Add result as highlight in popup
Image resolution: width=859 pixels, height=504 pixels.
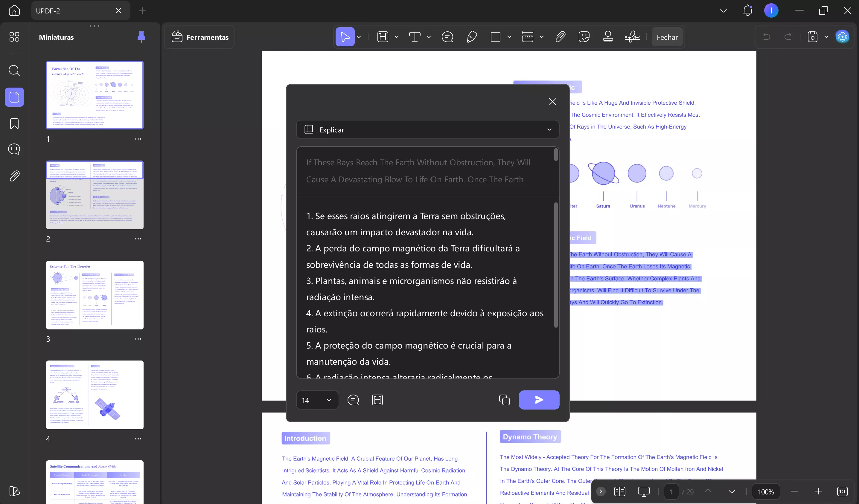click(377, 400)
